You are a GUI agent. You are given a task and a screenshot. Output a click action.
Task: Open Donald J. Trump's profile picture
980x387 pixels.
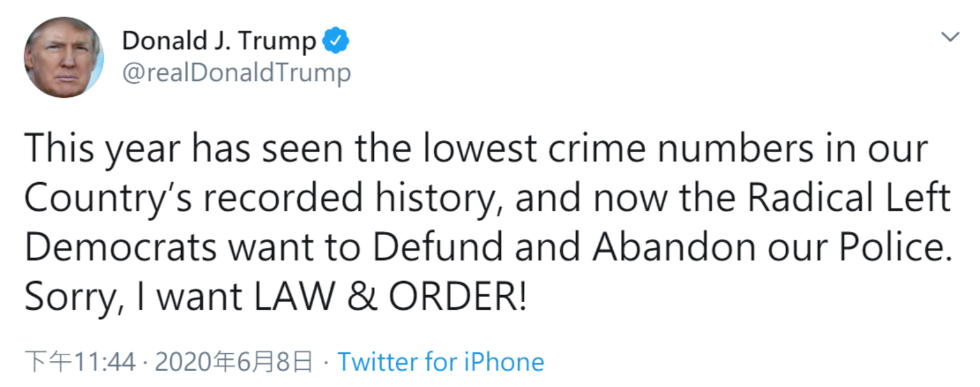coord(64,57)
